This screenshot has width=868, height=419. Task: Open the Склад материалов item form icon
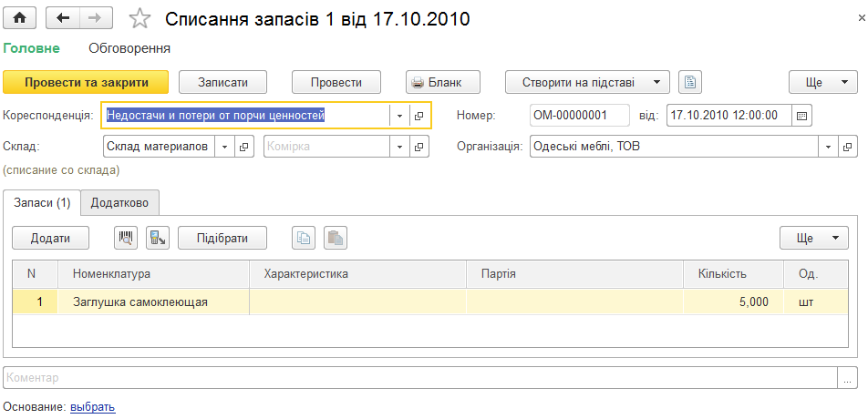pyautogui.click(x=243, y=147)
